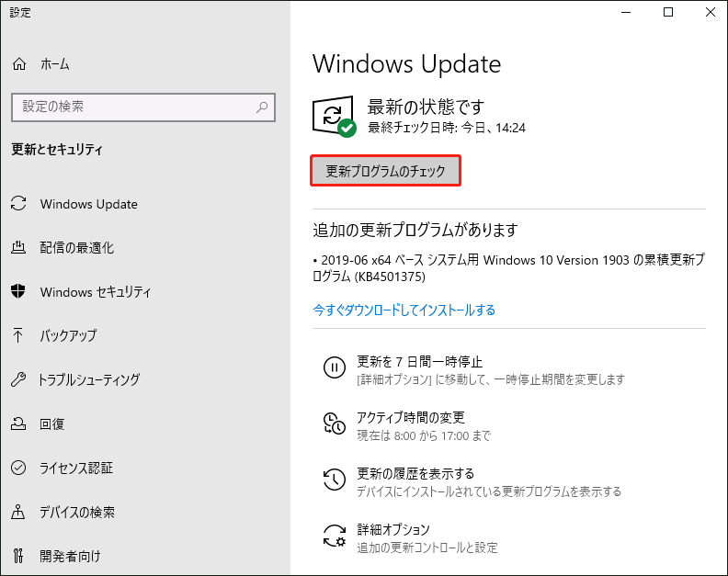
Task: Click the magnifier icon in the settings search box
Action: coord(262,107)
